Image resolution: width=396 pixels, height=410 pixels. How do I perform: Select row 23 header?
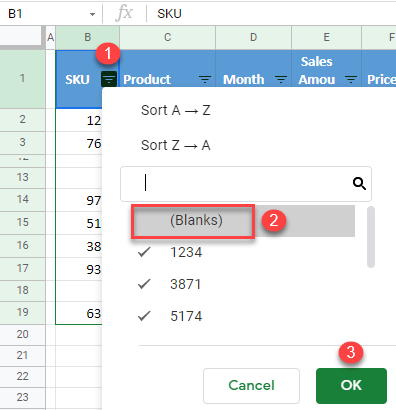tap(22, 398)
